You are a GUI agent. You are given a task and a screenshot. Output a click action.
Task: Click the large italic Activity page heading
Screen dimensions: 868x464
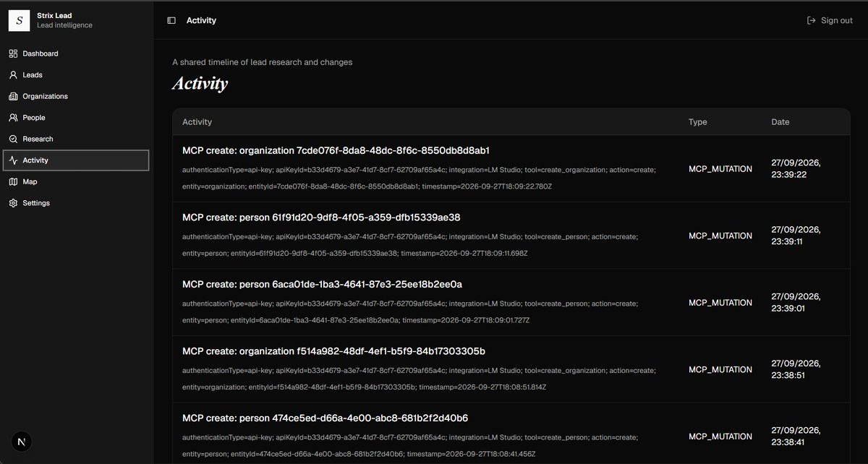200,84
